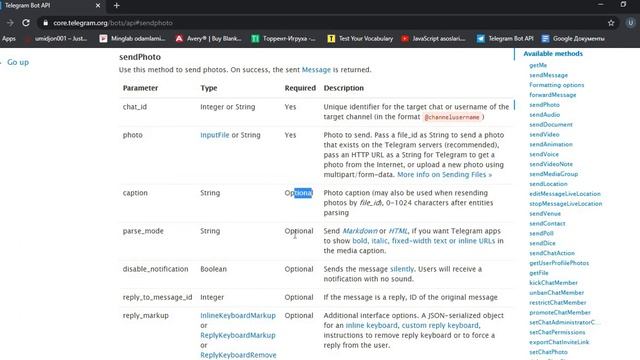
Task: Go to sendDocument in sidebar
Action: (551, 124)
